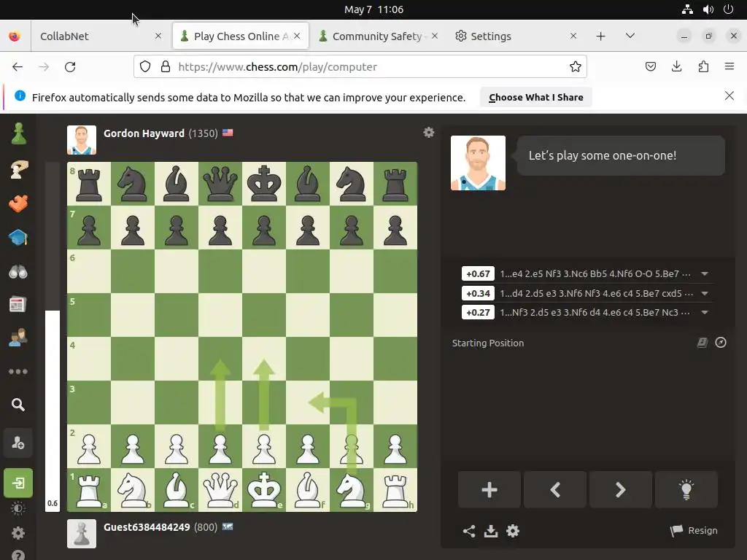Image resolution: width=747 pixels, height=560 pixels.
Task: Open the Social friends icon
Action: (18, 338)
